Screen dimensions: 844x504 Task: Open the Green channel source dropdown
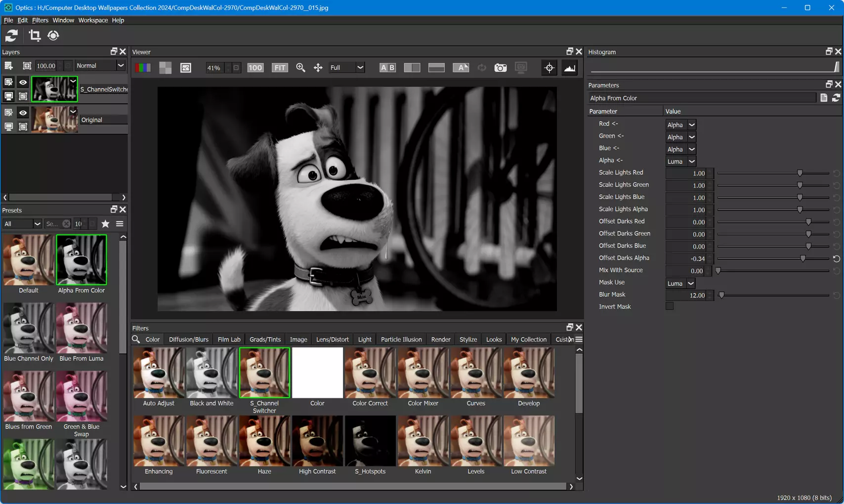click(x=681, y=137)
